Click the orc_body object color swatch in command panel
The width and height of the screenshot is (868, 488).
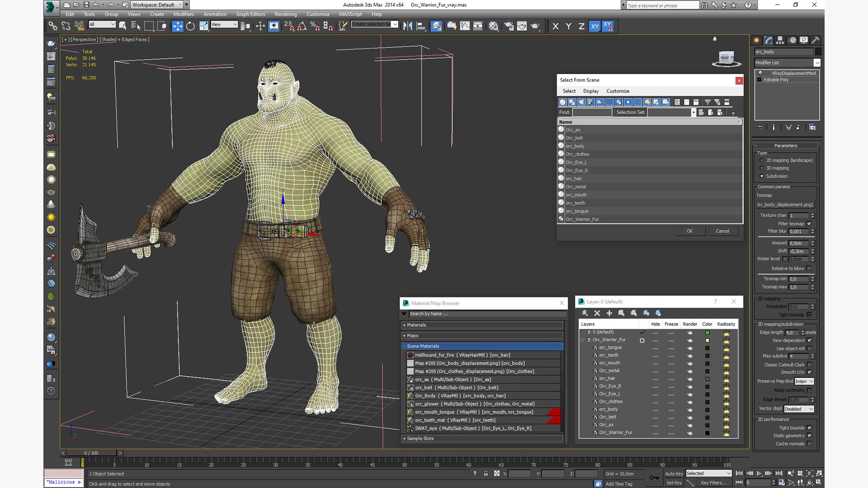click(x=818, y=52)
